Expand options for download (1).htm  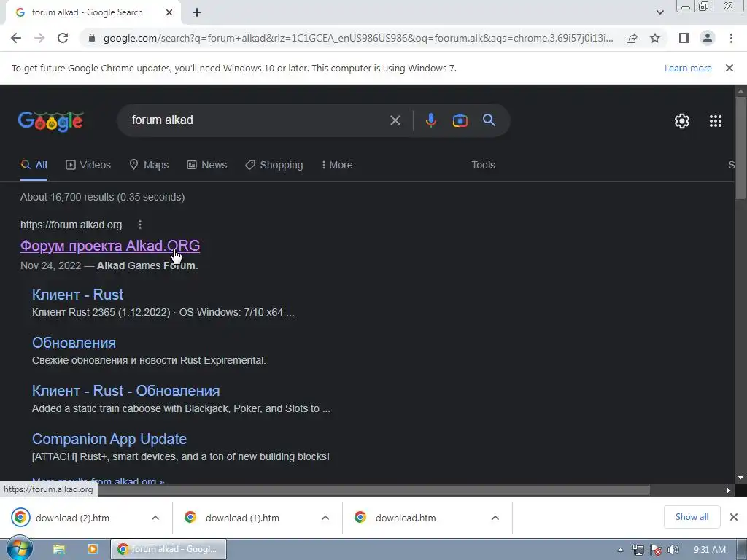(325, 518)
